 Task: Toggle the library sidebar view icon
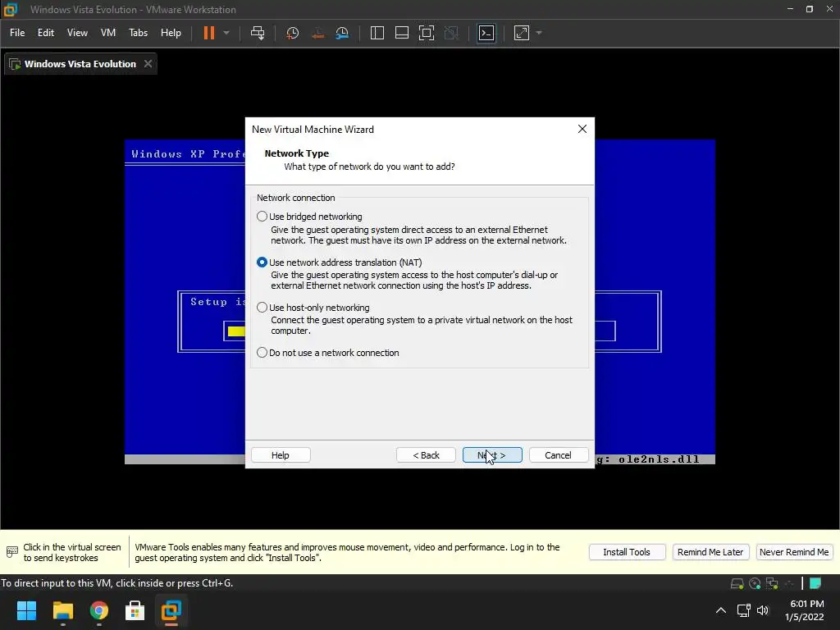pos(377,33)
